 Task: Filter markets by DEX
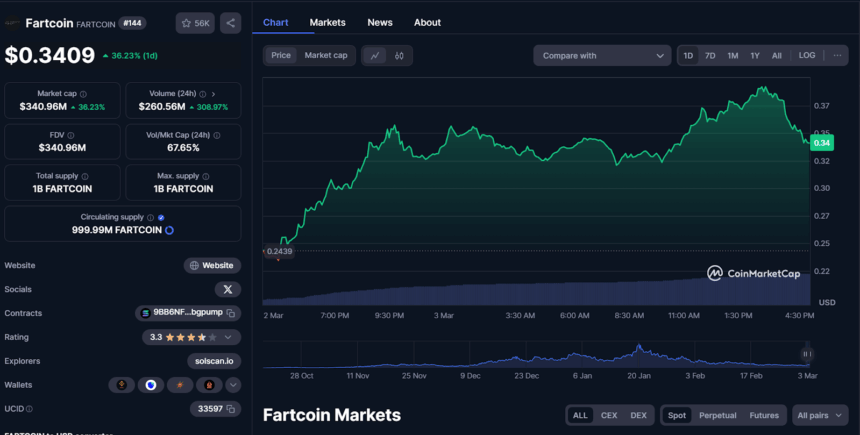click(x=638, y=415)
